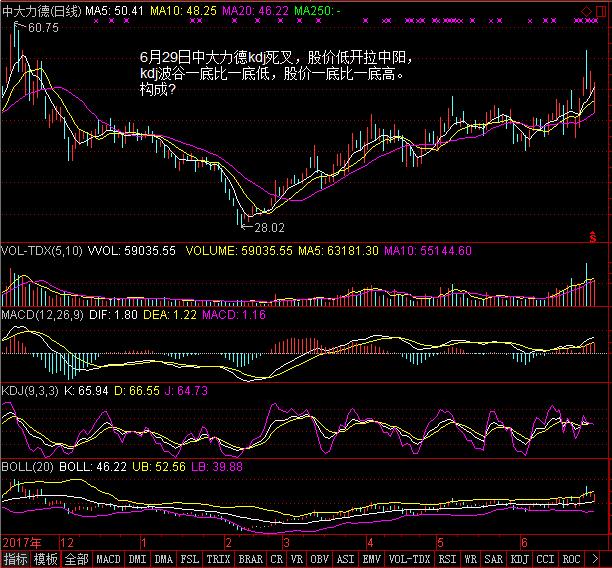Click the MA20: 46.22 label

pos(255,11)
